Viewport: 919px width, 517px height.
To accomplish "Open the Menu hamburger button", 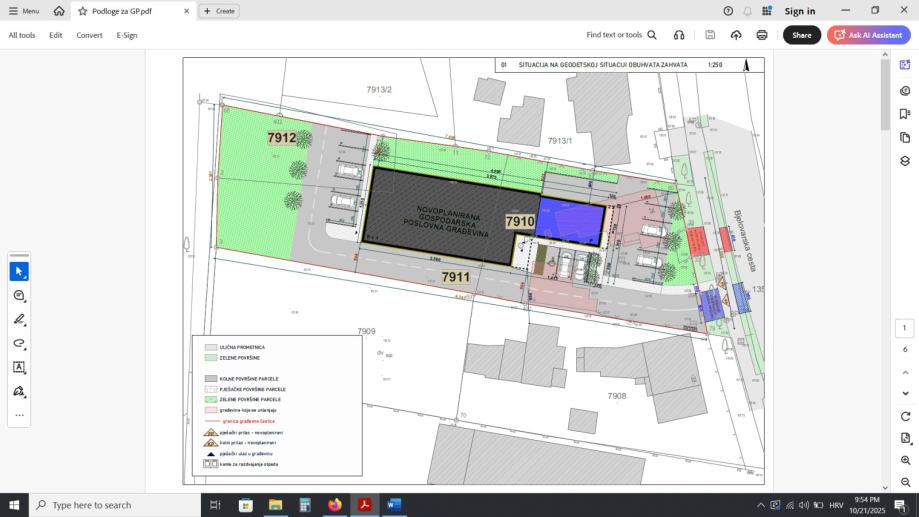I will click(x=23, y=11).
